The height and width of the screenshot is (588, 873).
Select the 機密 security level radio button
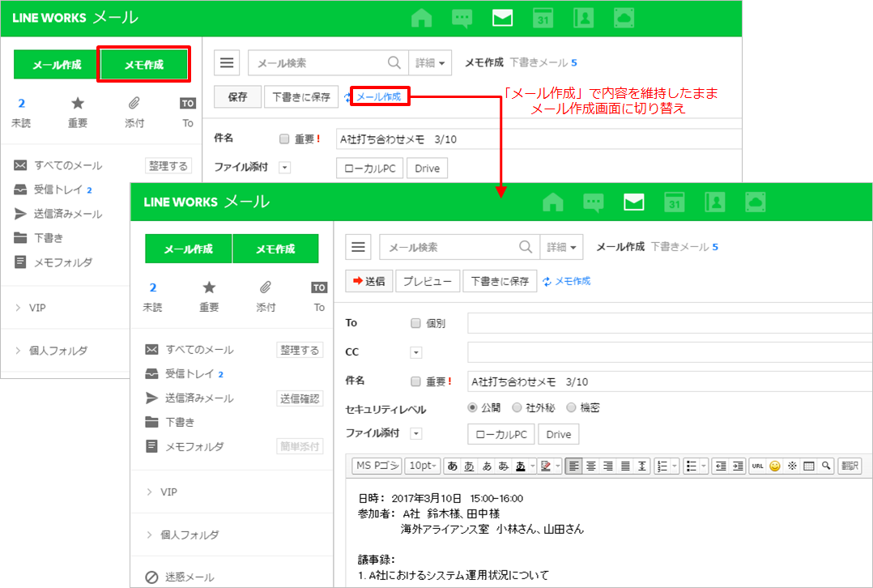click(x=571, y=407)
